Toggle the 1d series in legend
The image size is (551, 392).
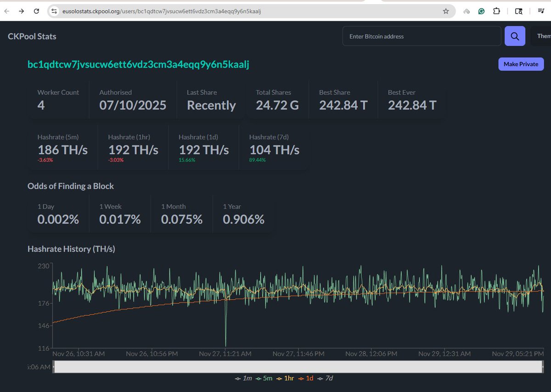(306, 378)
